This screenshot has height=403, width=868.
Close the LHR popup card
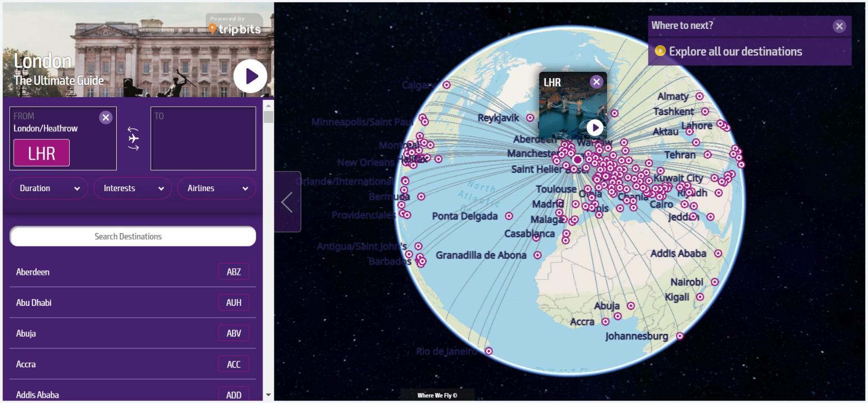coord(596,82)
